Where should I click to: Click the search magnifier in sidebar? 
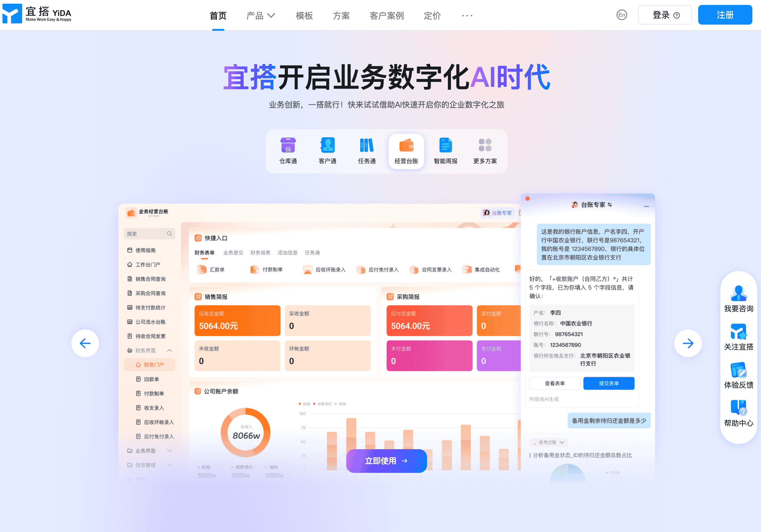169,234
